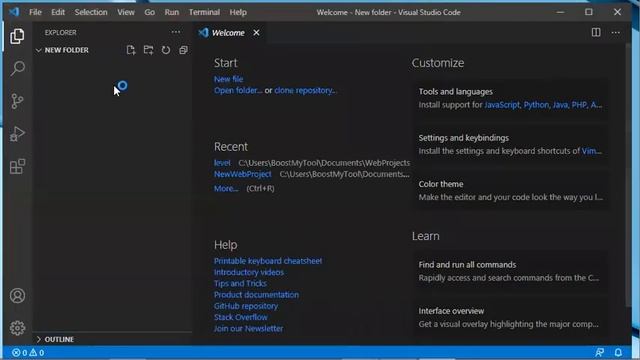Open the Run menu
Viewport: 640px width, 360px height.
[x=171, y=12]
